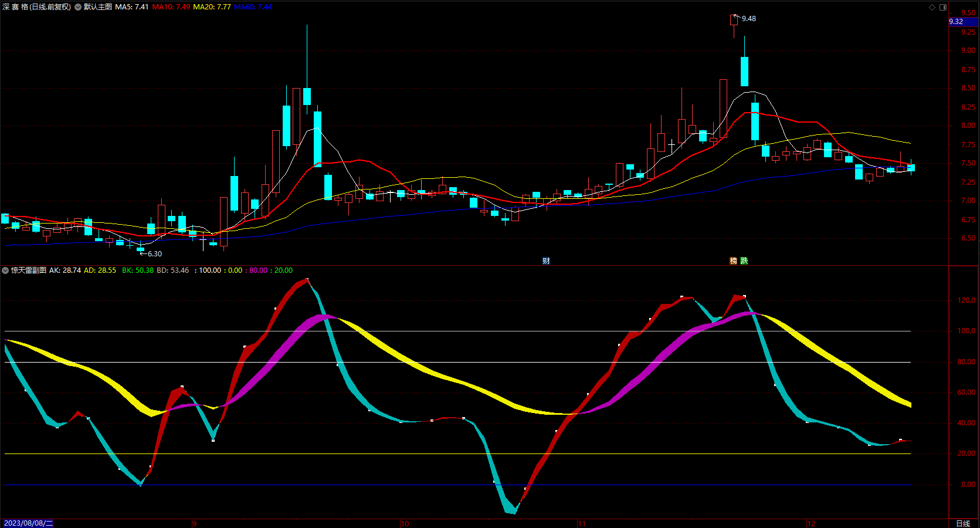Click the 跌 event marker icon
Image resolution: width=980 pixels, height=528 pixels.
tap(744, 261)
